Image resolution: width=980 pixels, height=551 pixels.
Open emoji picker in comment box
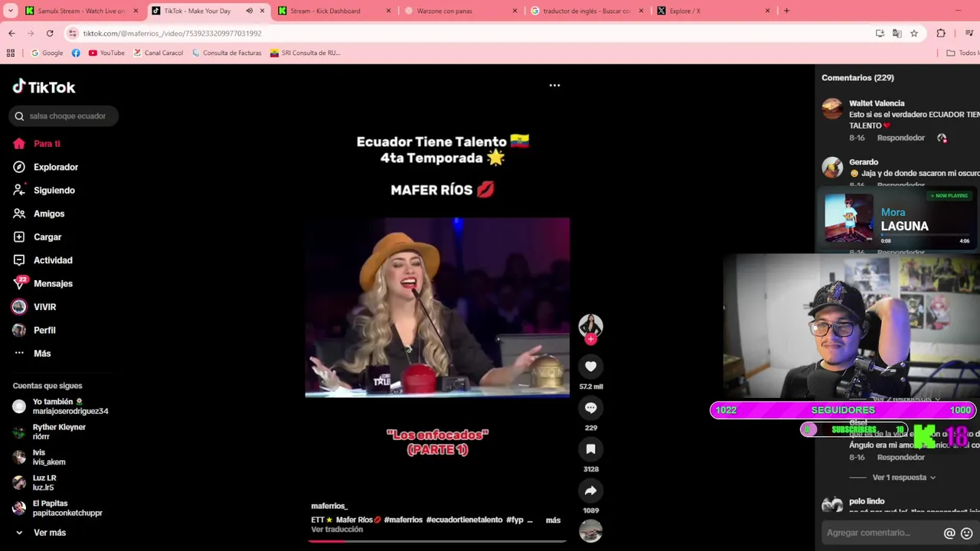click(967, 533)
